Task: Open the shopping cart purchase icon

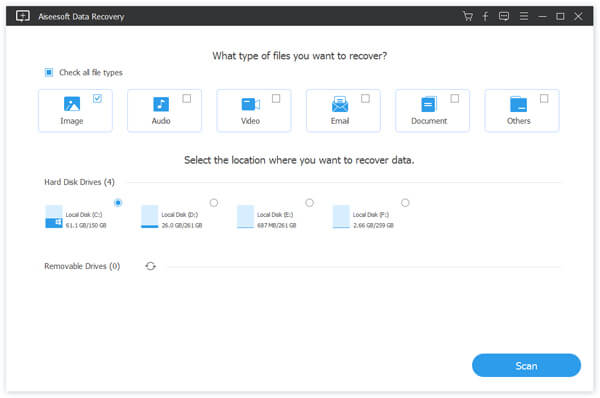Action: point(468,16)
